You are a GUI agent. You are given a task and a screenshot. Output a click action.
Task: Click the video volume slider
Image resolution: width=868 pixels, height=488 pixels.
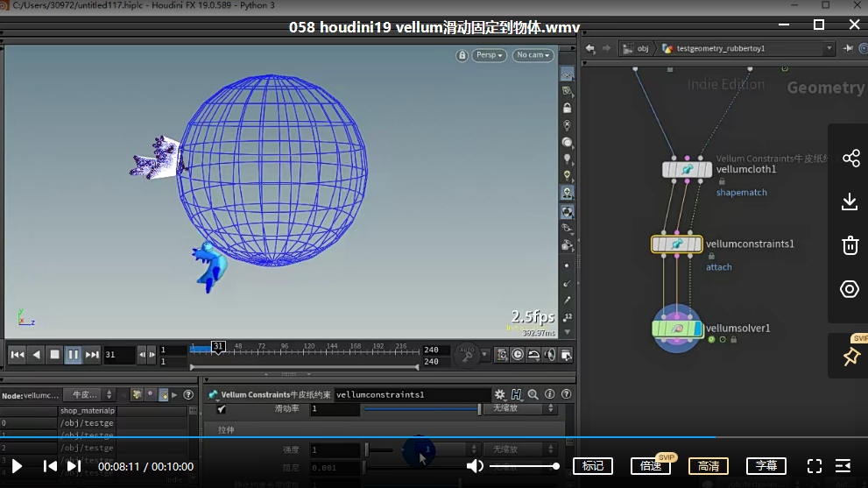[524, 466]
